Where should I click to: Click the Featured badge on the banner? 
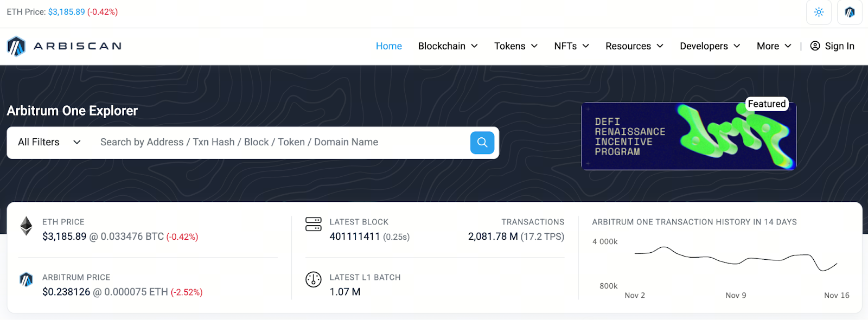767,104
